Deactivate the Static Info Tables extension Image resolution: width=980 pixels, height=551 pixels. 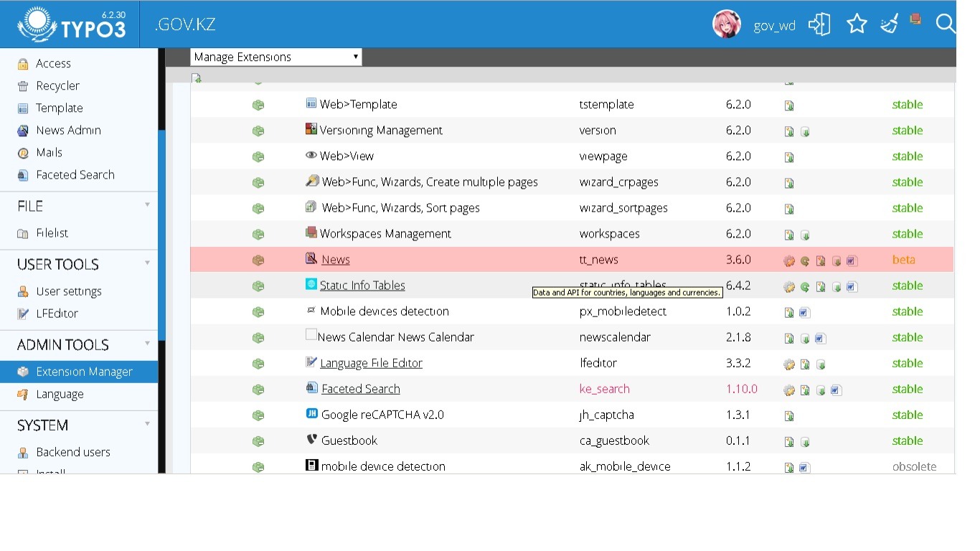click(x=258, y=286)
